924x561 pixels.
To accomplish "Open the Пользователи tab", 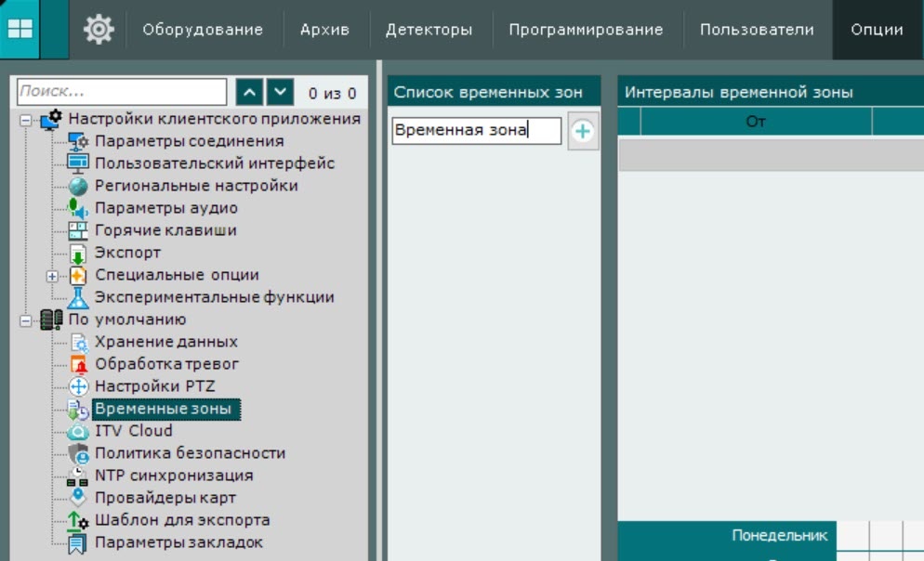I will pos(757,30).
